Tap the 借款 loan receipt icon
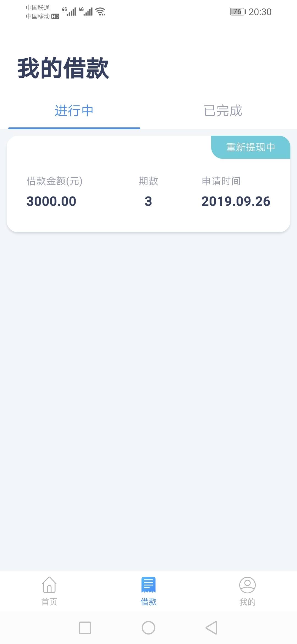This screenshot has width=297, height=644. (x=148, y=585)
